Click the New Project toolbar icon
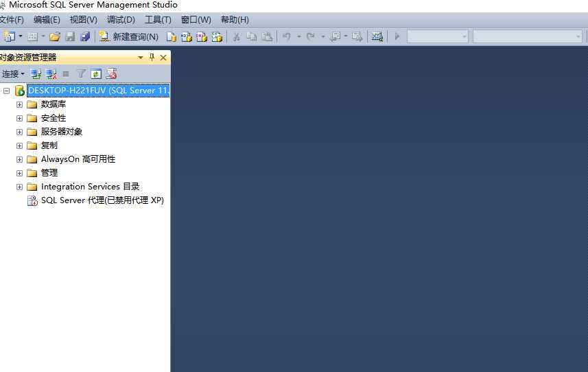Viewport: 588px width, 372px height. [9, 36]
